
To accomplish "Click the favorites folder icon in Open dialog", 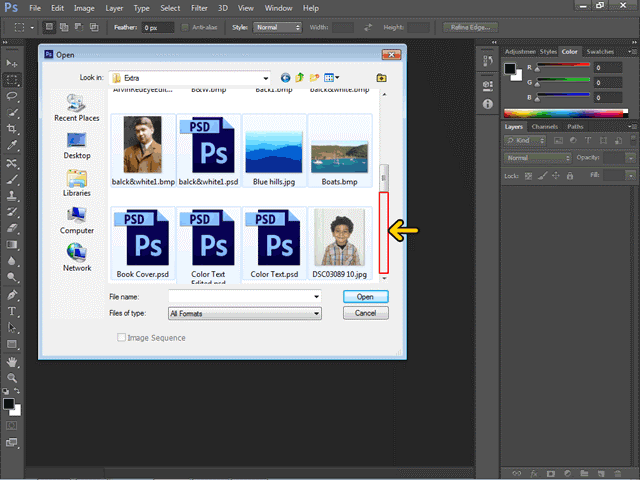I will coord(381,78).
